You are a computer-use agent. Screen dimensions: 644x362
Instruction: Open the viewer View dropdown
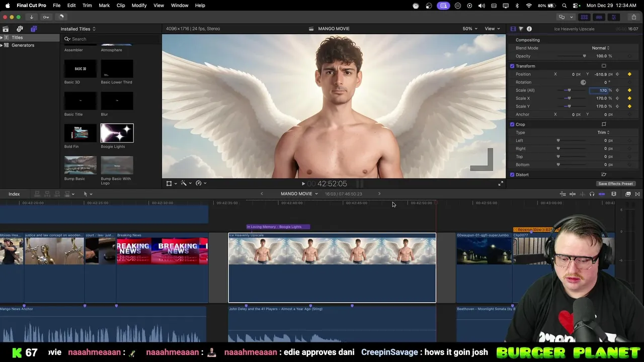tap(492, 29)
